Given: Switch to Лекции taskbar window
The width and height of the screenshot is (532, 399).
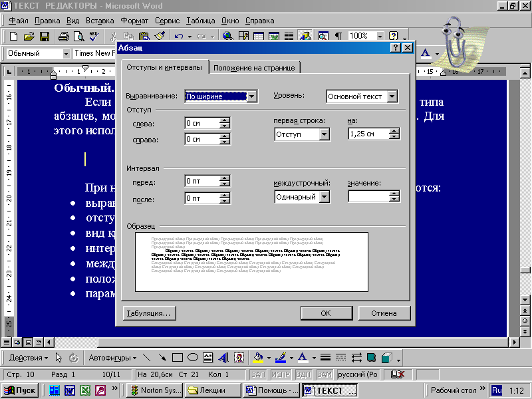Looking at the screenshot, I should (x=213, y=390).
